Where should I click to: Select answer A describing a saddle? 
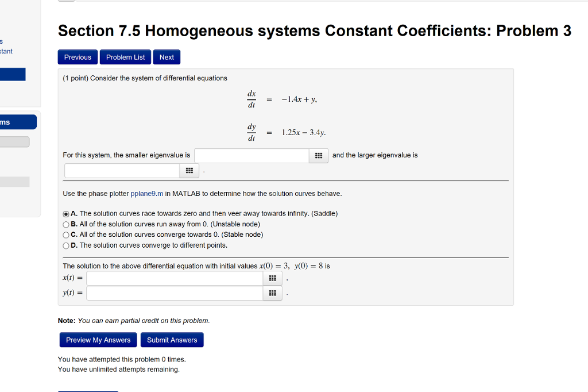(x=66, y=214)
